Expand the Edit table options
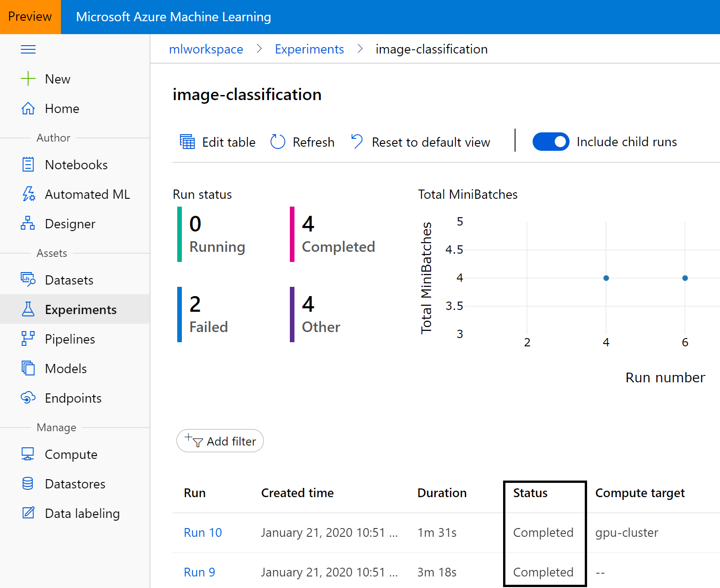The width and height of the screenshot is (720, 588). [216, 142]
